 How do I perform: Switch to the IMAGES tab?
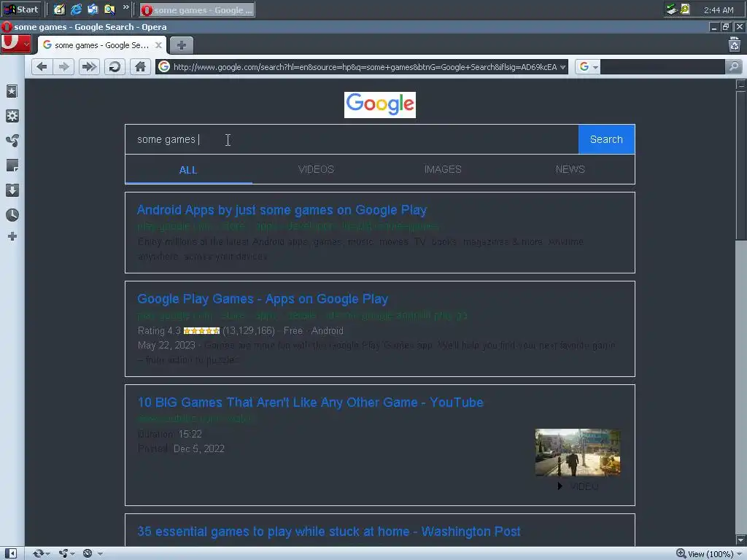(443, 169)
